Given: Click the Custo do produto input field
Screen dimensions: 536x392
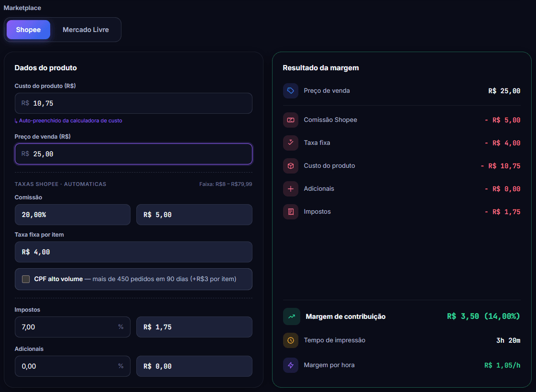Looking at the screenshot, I should tap(133, 103).
